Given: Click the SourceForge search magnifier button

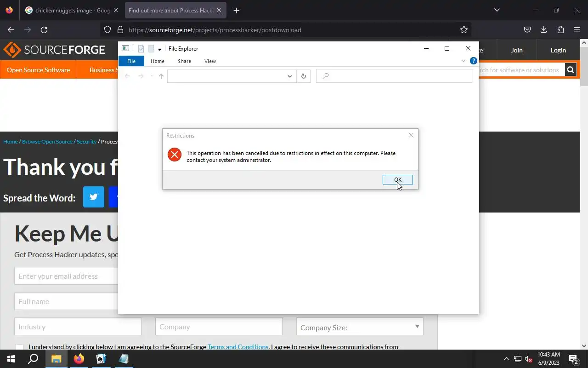Looking at the screenshot, I should click(x=571, y=70).
